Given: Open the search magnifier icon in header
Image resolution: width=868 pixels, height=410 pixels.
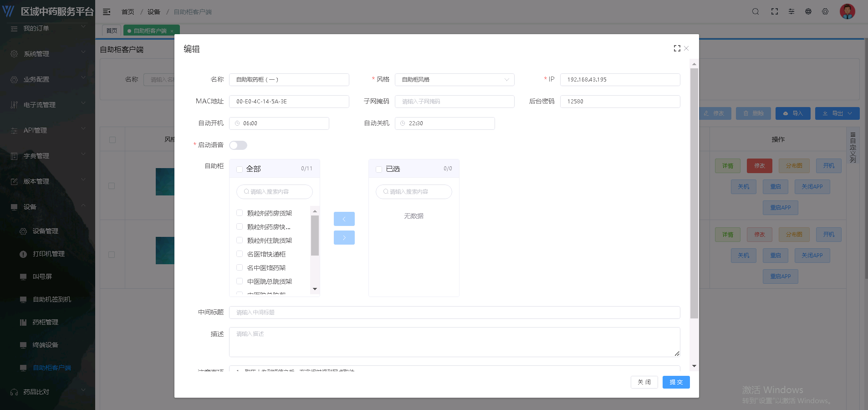Looking at the screenshot, I should 756,11.
